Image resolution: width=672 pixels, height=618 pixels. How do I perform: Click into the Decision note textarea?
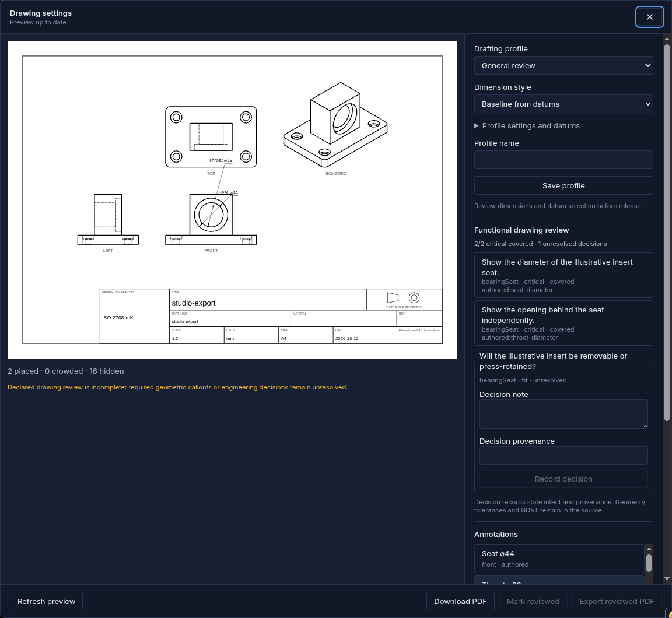tap(563, 414)
